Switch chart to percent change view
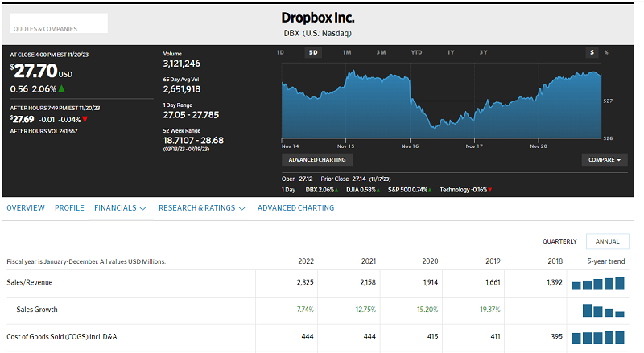Image resolution: width=644 pixels, height=353 pixels. coord(605,52)
